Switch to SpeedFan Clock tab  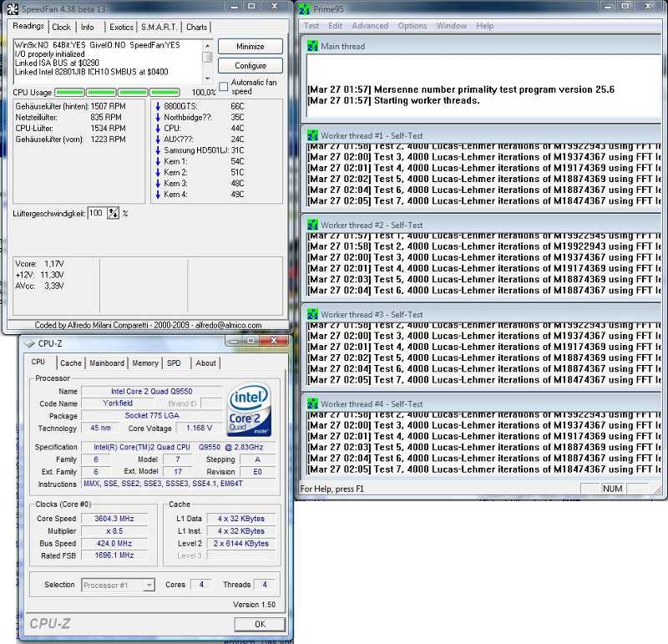pos(61,28)
